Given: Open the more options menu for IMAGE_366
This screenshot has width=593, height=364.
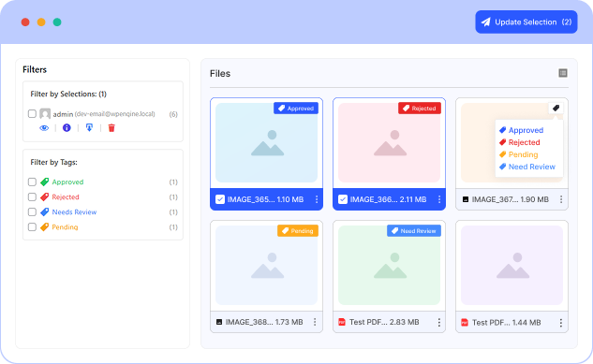Looking at the screenshot, I should click(439, 199).
